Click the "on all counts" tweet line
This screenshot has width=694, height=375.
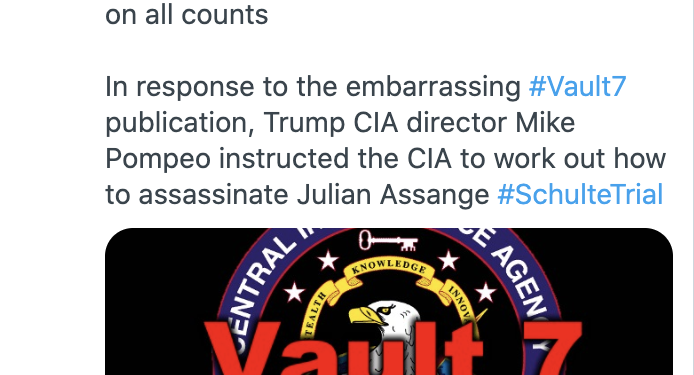[x=187, y=15]
